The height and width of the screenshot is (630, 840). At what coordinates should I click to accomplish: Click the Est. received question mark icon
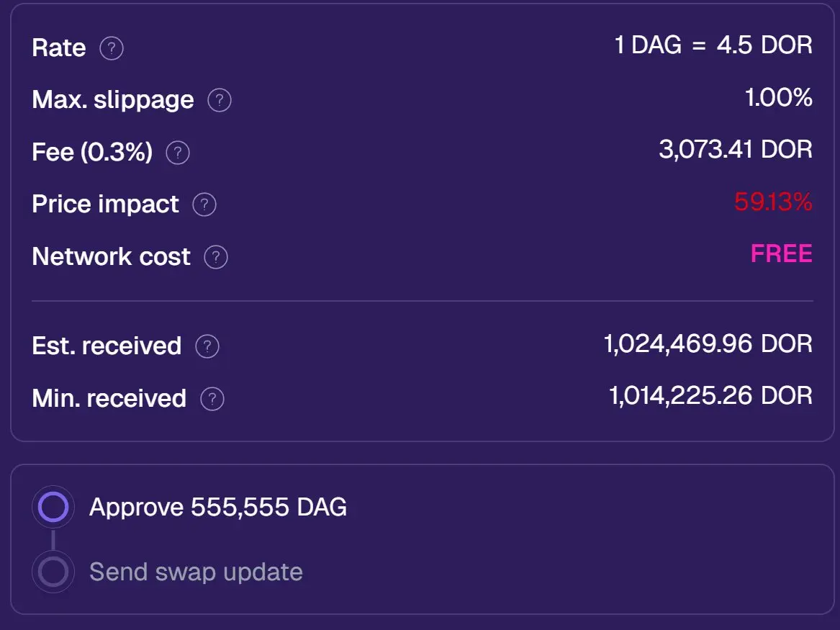(207, 346)
